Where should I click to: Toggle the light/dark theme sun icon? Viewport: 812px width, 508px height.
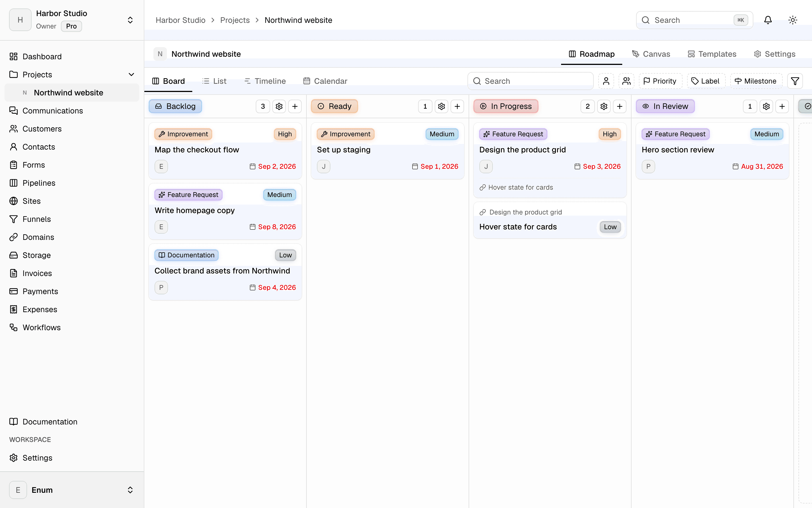click(x=793, y=20)
